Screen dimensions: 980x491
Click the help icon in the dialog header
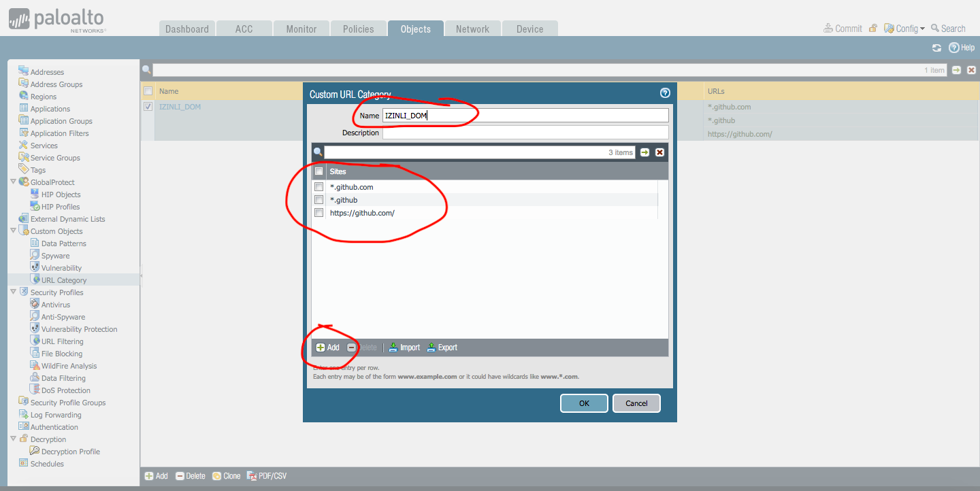[x=665, y=93]
